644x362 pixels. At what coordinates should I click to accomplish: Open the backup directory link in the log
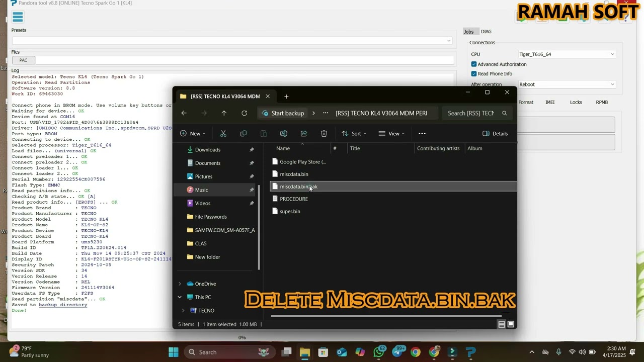tap(63, 305)
